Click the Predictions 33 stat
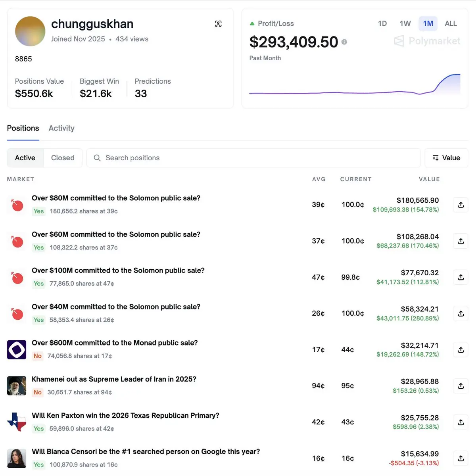This screenshot has height=476, width=476. 153,88
